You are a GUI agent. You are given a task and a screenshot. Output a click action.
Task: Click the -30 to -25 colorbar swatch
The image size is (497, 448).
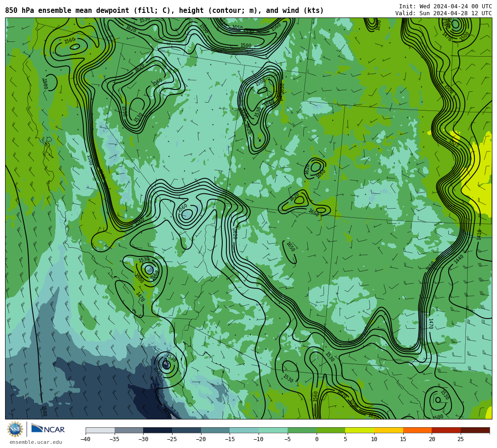[x=158, y=430]
